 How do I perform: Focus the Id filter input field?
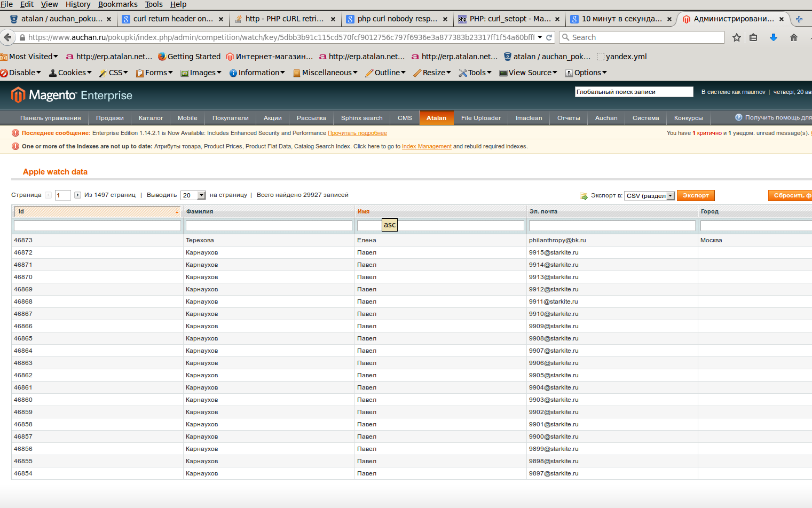(97, 226)
